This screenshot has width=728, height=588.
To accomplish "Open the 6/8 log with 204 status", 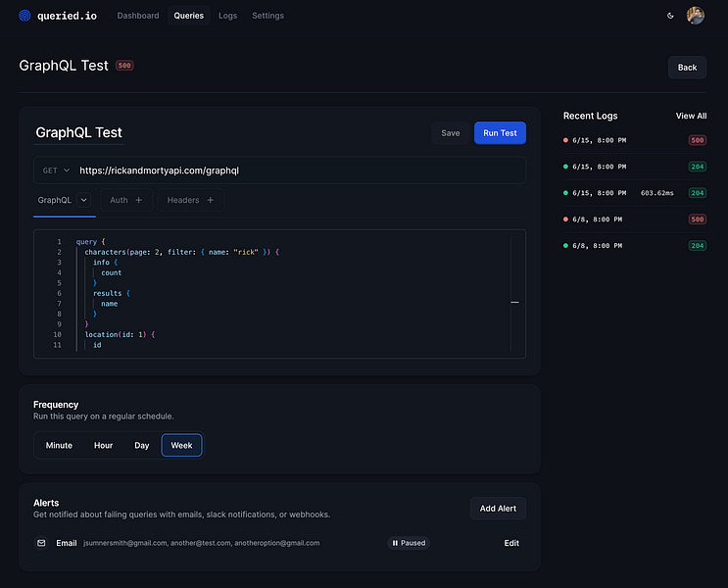I will pyautogui.click(x=635, y=246).
